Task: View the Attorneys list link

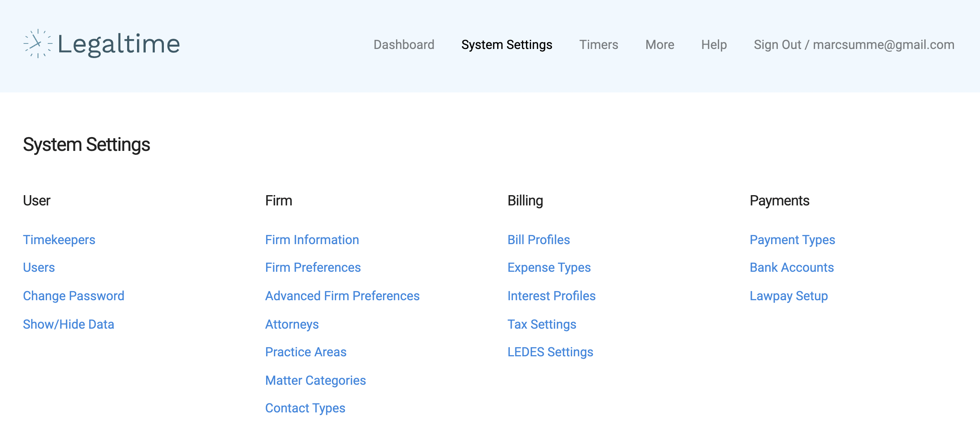Action: tap(292, 324)
